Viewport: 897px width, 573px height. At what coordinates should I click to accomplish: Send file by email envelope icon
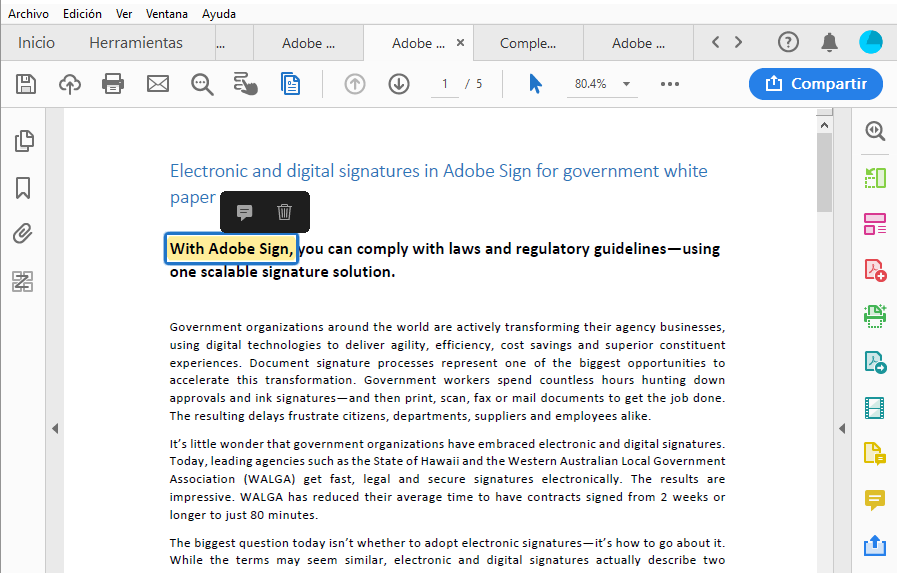click(x=158, y=84)
